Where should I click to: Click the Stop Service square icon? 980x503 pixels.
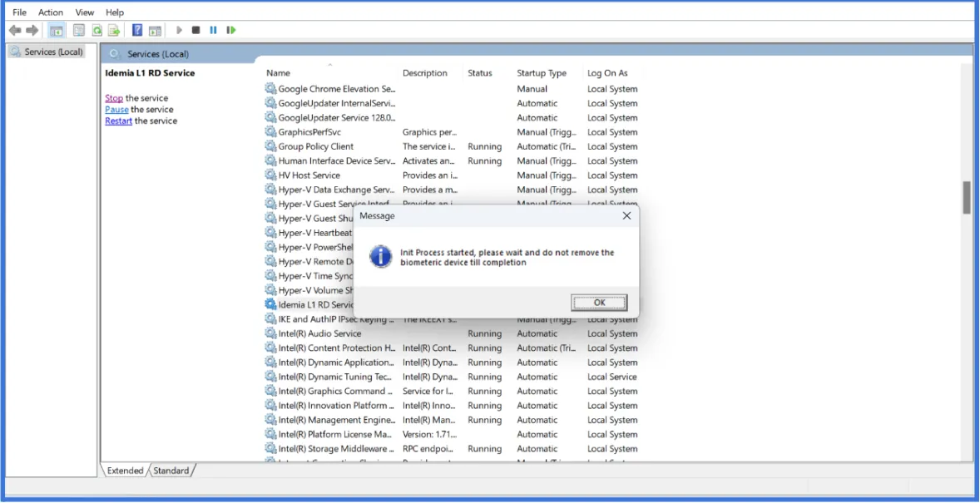[196, 30]
